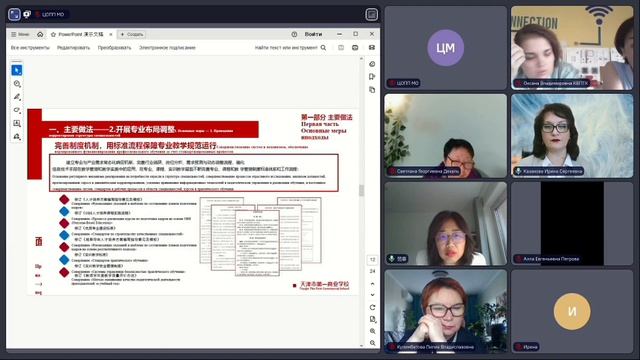Open the page display options icon

372,319
